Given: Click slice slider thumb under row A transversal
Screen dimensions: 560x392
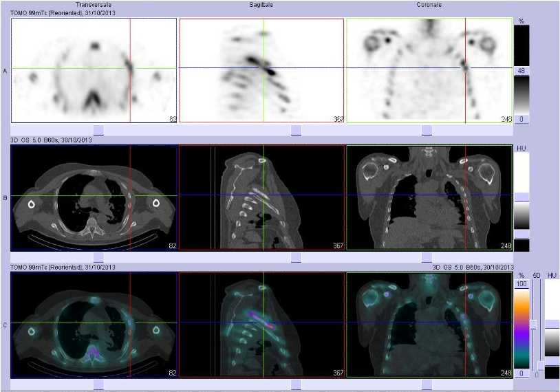Looking at the screenshot, I should [x=98, y=130].
